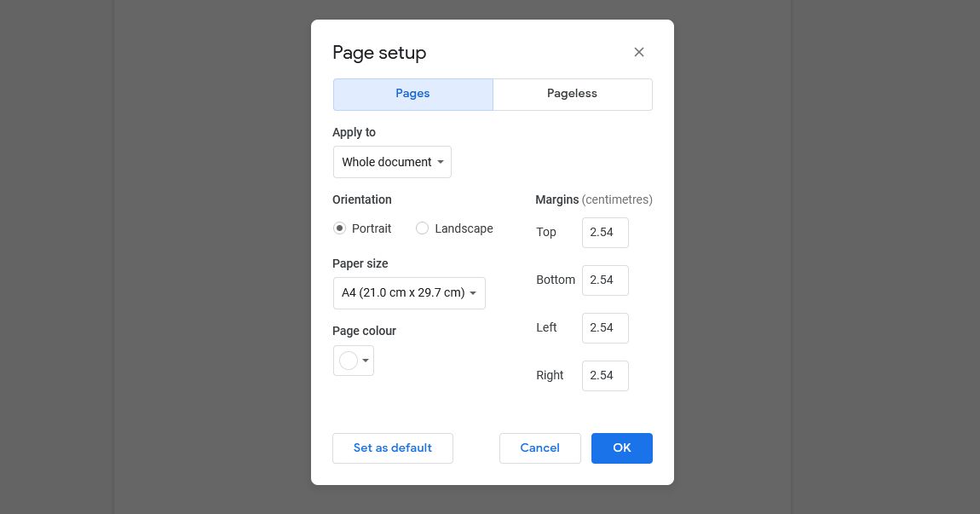Edit the Top margin value
The image size is (980, 514).
605,232
